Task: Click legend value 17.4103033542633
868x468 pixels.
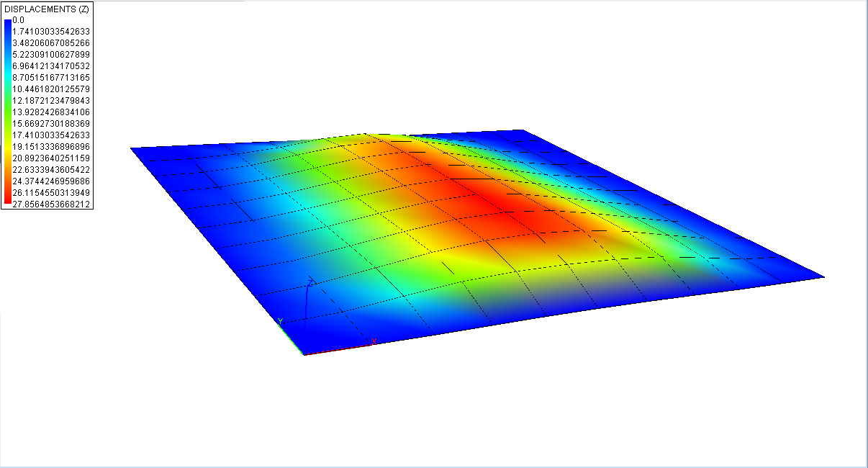Action: tap(51, 135)
